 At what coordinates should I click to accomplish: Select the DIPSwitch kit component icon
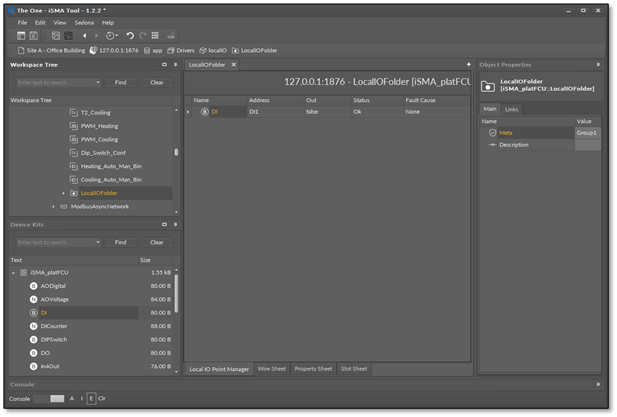[33, 339]
